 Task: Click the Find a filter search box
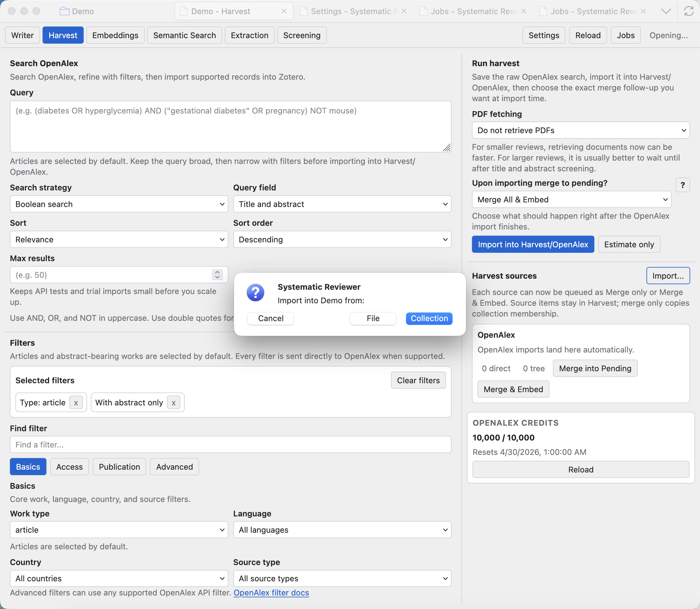click(231, 444)
